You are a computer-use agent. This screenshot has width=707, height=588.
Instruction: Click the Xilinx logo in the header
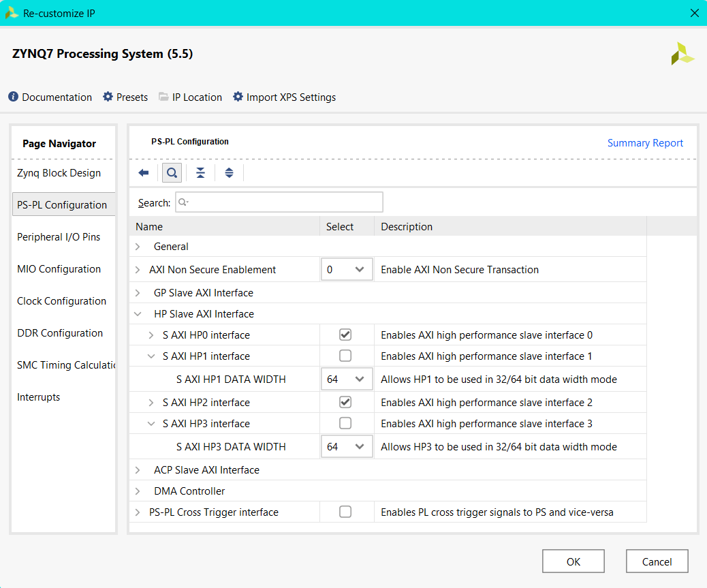pyautogui.click(x=682, y=54)
